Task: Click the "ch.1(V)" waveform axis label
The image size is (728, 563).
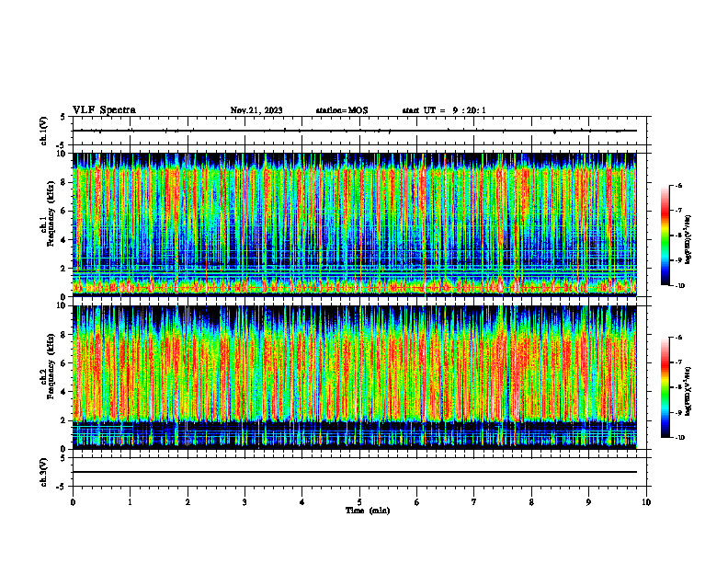Action: coord(43,131)
